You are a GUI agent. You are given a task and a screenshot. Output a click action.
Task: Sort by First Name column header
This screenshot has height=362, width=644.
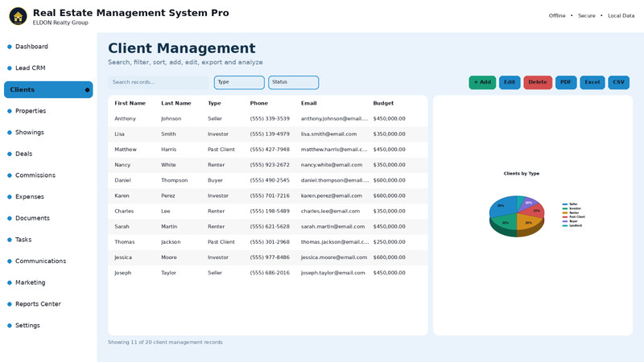click(130, 103)
